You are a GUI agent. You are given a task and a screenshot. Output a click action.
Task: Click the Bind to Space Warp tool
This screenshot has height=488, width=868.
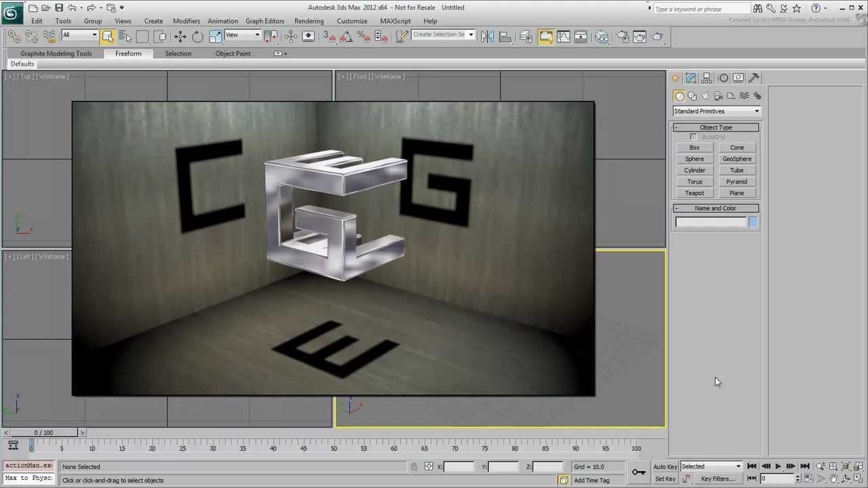click(49, 37)
